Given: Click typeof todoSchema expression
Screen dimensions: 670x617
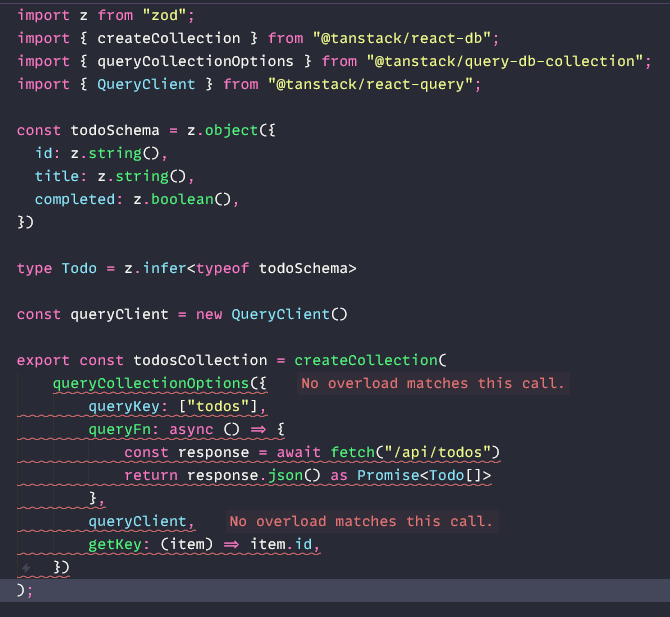Looking at the screenshot, I should coord(276,269).
